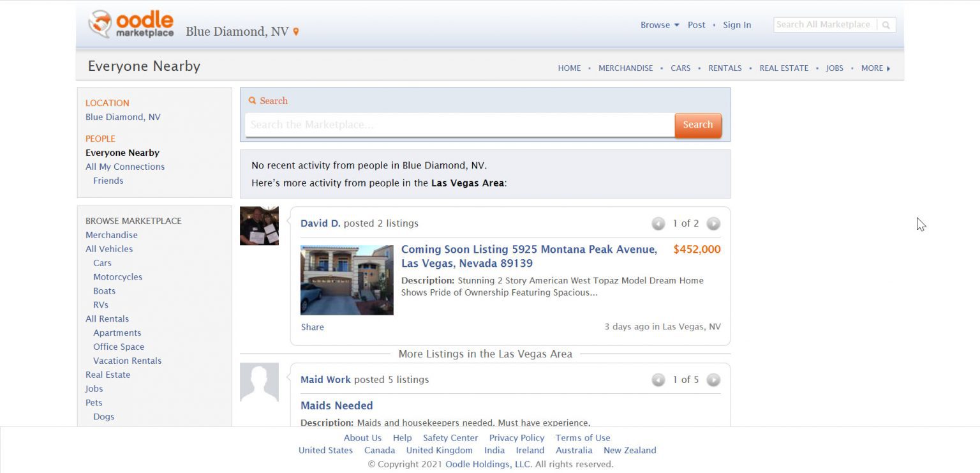This screenshot has width=980, height=473.
Task: View next Maid Work listing using the arrow
Action: 713,379
